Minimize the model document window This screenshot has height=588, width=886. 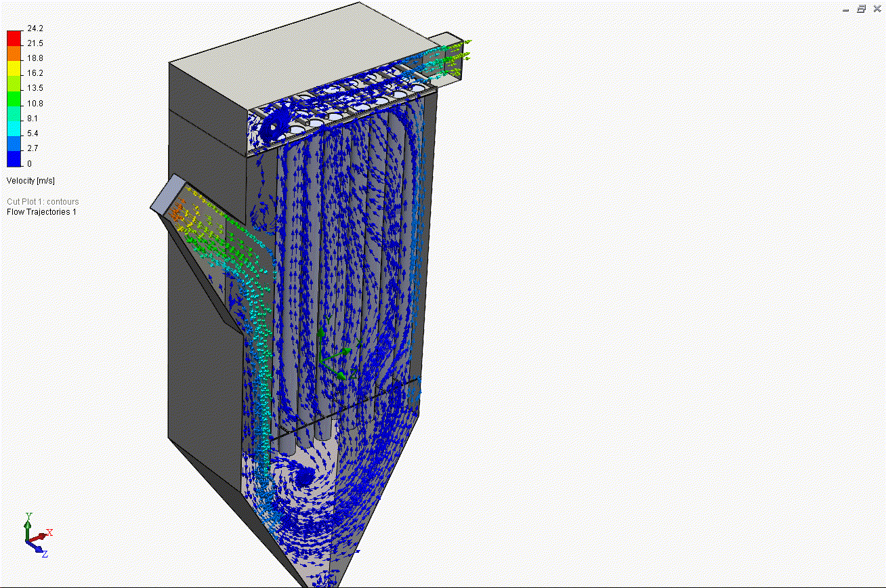coord(846,9)
